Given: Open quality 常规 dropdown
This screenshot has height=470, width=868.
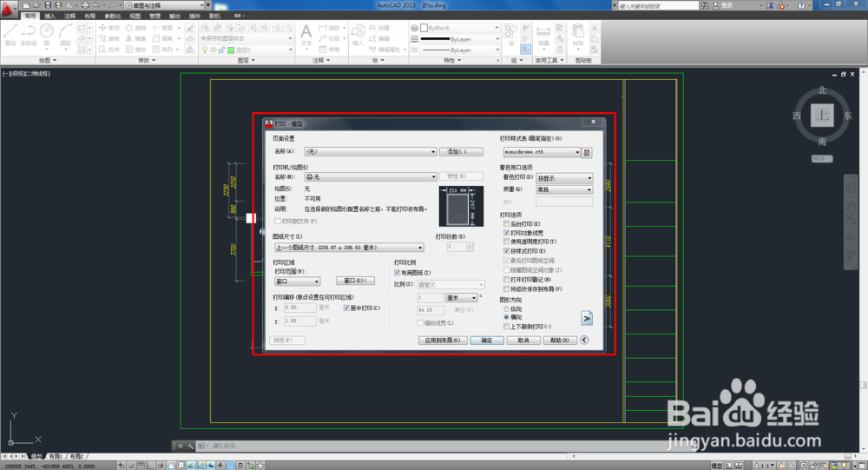Looking at the screenshot, I should (564, 189).
